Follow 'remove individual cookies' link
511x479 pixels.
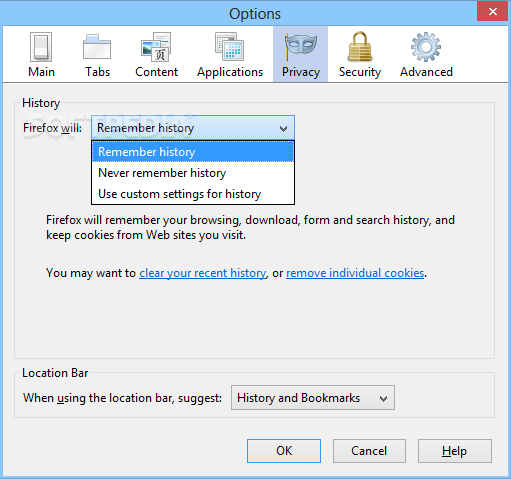tap(355, 273)
